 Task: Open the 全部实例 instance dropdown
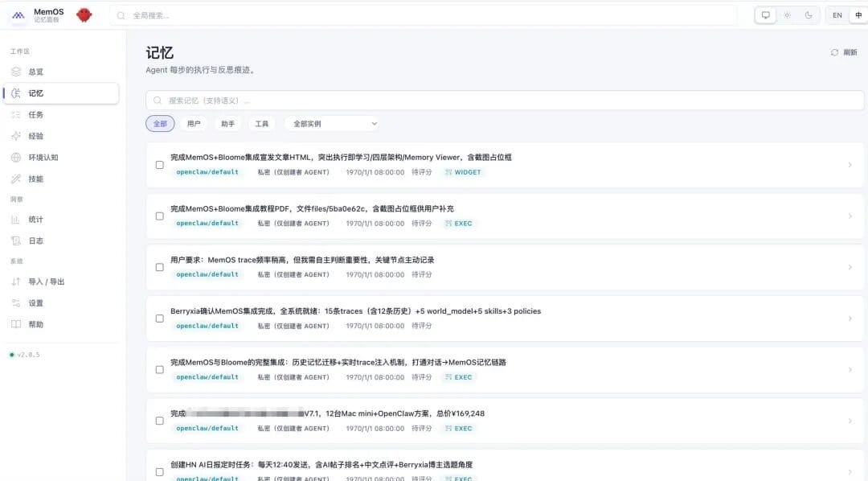click(x=334, y=124)
